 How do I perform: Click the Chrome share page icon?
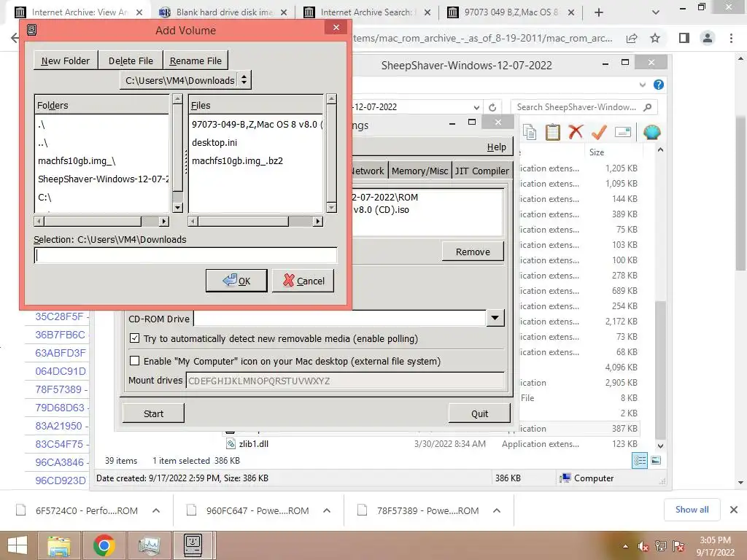tap(632, 38)
